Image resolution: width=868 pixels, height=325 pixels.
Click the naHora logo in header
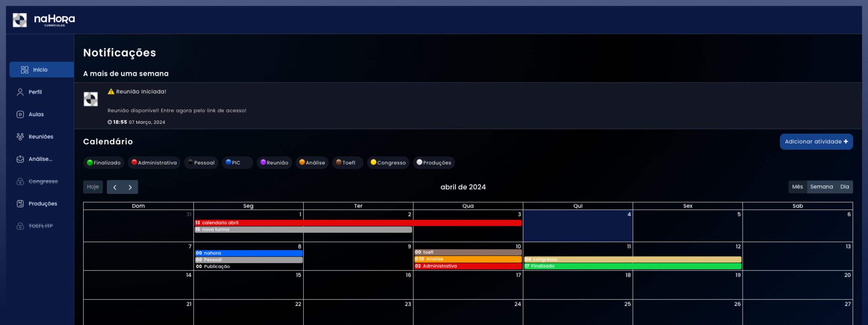[43, 20]
